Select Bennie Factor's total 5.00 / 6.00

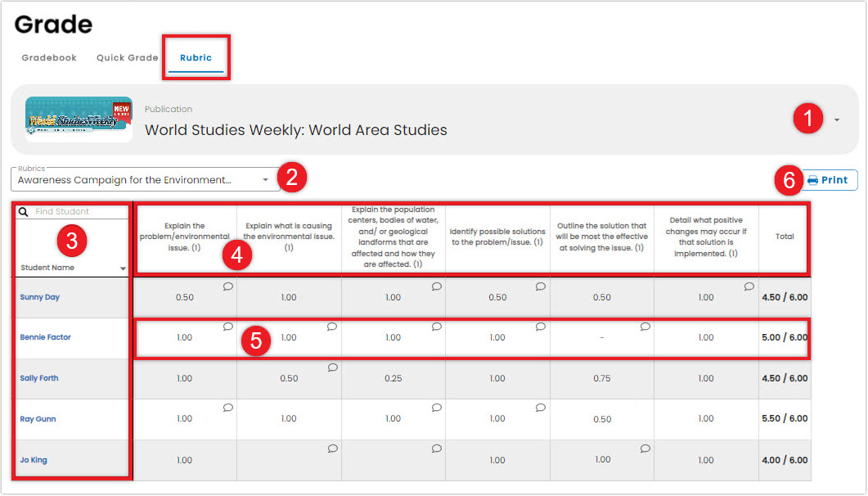(x=785, y=337)
